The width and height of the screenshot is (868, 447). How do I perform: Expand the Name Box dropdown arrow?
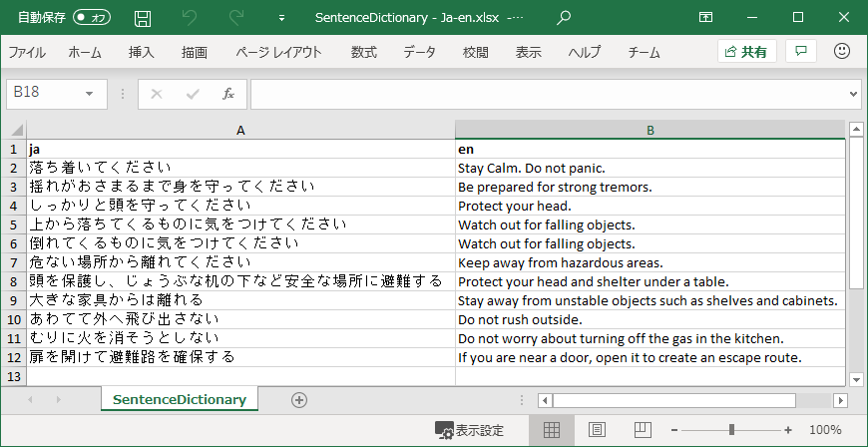[89, 94]
